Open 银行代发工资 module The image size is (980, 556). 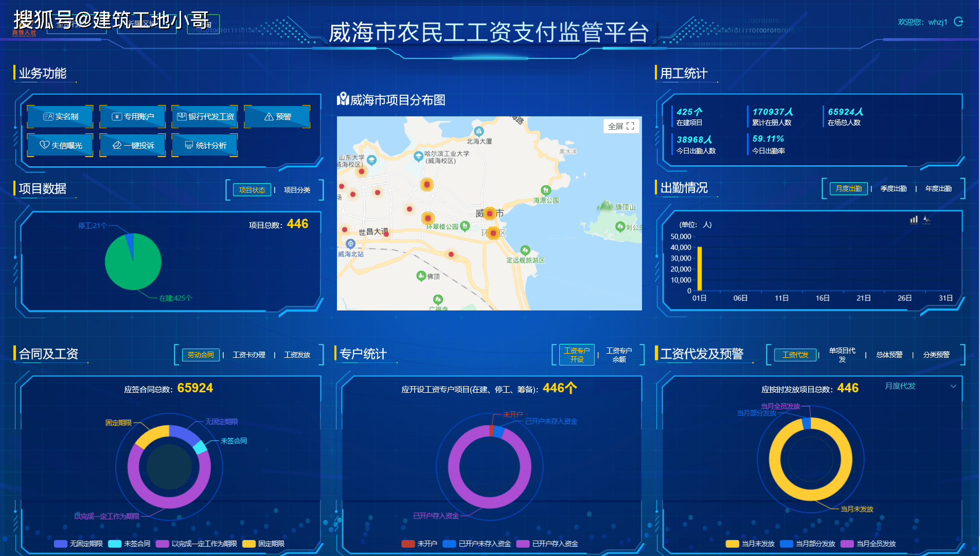pos(205,117)
